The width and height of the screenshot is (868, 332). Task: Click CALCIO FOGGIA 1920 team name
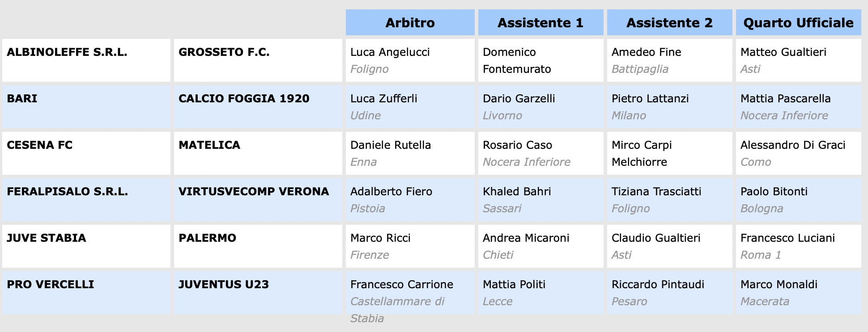coord(244,99)
